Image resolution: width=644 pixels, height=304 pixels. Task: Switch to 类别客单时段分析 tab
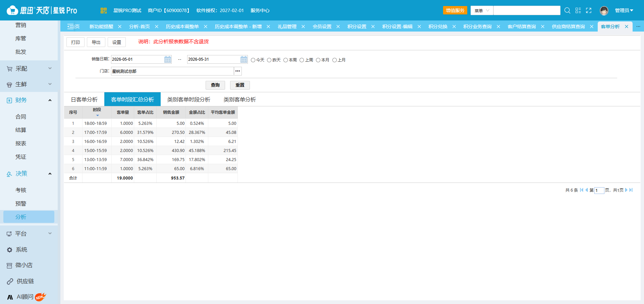tap(189, 99)
